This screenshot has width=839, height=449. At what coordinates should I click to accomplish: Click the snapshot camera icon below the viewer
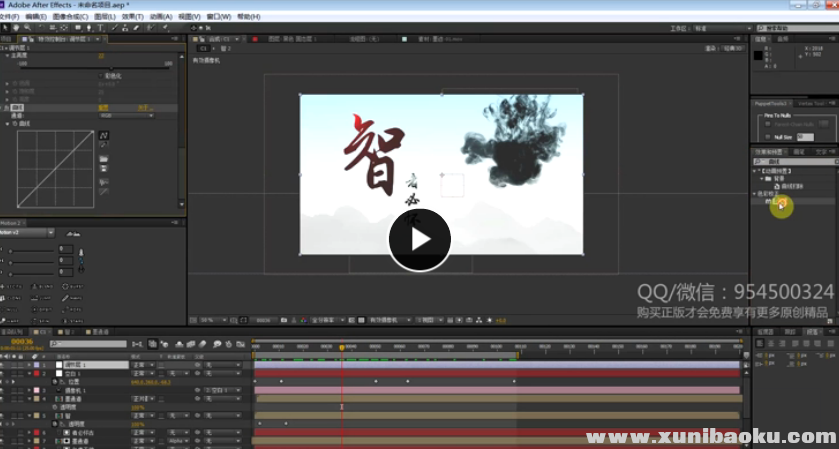pos(285,320)
